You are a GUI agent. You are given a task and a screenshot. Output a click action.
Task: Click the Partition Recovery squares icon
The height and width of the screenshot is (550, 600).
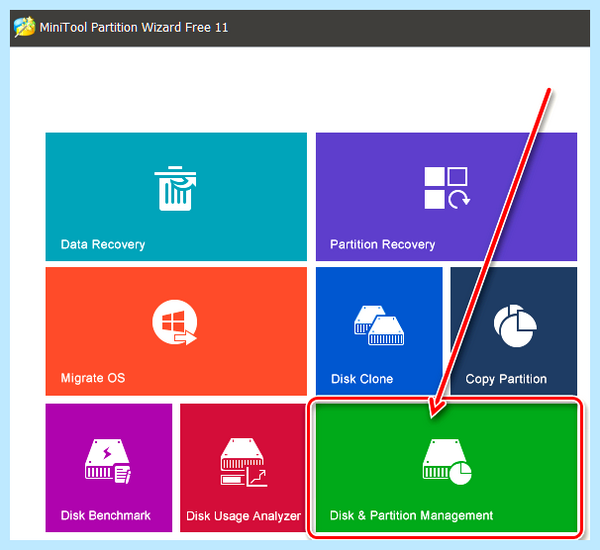tap(447, 188)
